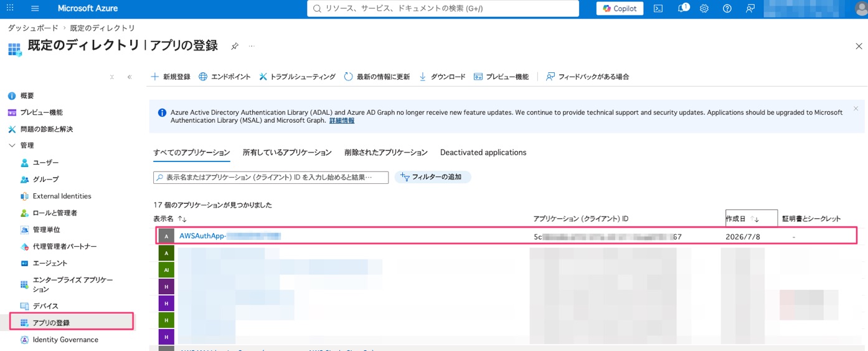Open エンドポイント in the toolbar
This screenshot has height=351, width=868.
224,77
